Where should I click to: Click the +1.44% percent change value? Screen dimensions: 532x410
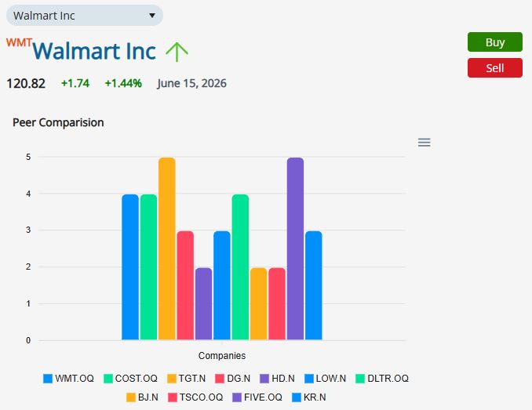pos(123,83)
